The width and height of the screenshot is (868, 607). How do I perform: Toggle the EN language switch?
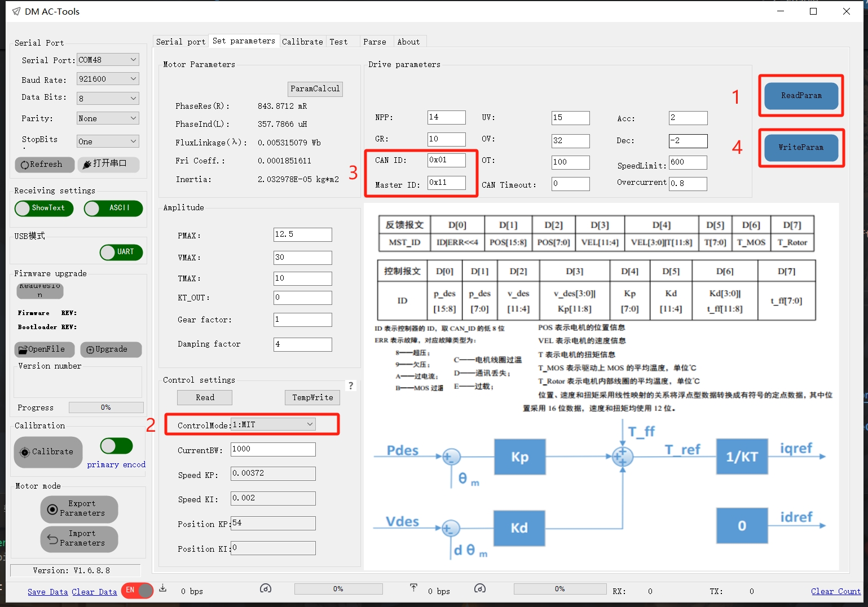(137, 590)
